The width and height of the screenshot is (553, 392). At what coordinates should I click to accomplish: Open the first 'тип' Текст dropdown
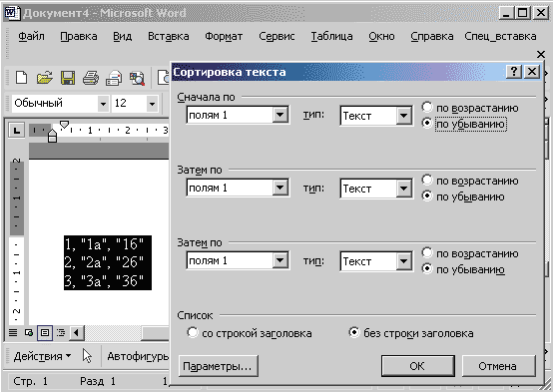pyautogui.click(x=403, y=116)
